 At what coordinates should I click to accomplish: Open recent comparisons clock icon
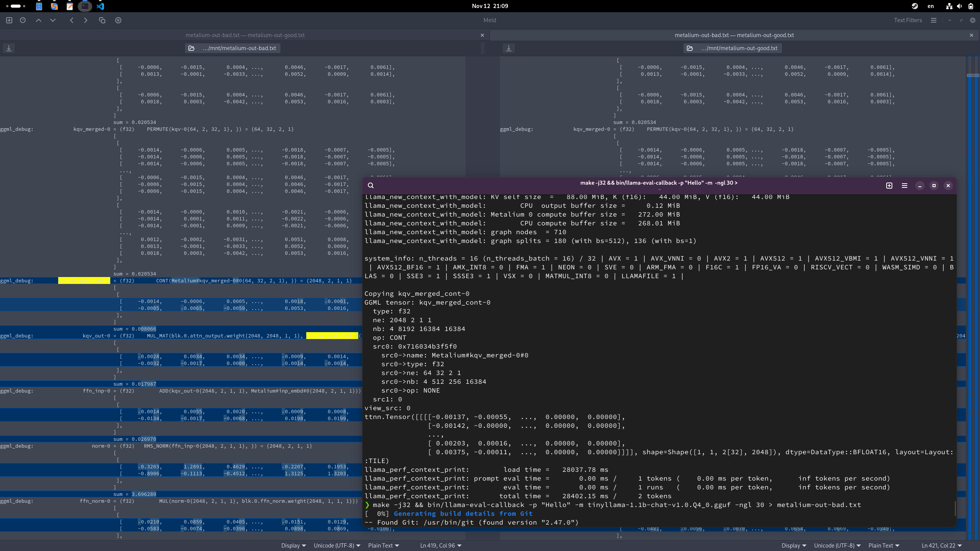[23, 20]
